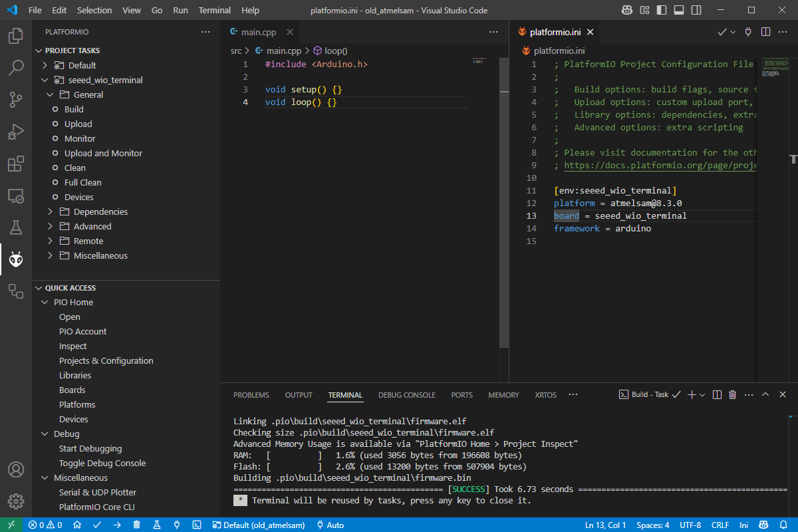Expand the Advanced folder
This screenshot has height=532, width=798.
(50, 226)
